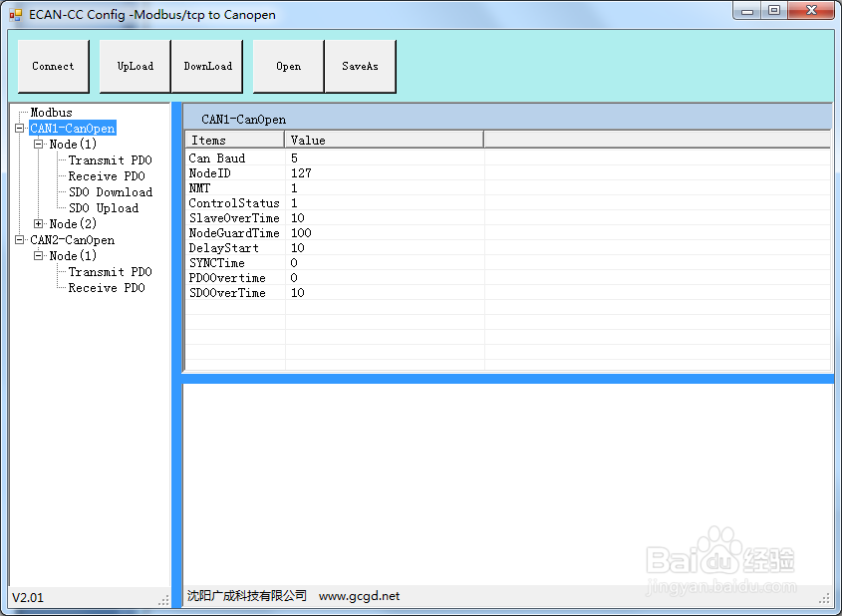Click the Items column header
842x616 pixels.
[x=235, y=140]
